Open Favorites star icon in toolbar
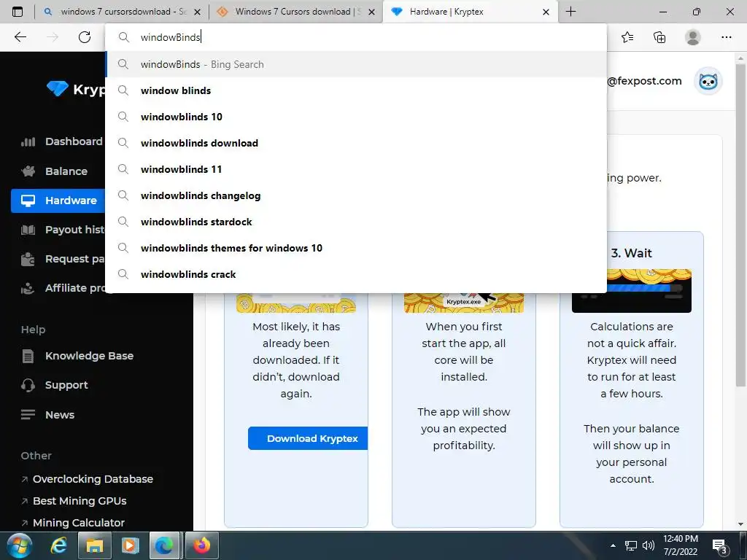Screen dimensions: 747x560 pyautogui.click(x=627, y=37)
